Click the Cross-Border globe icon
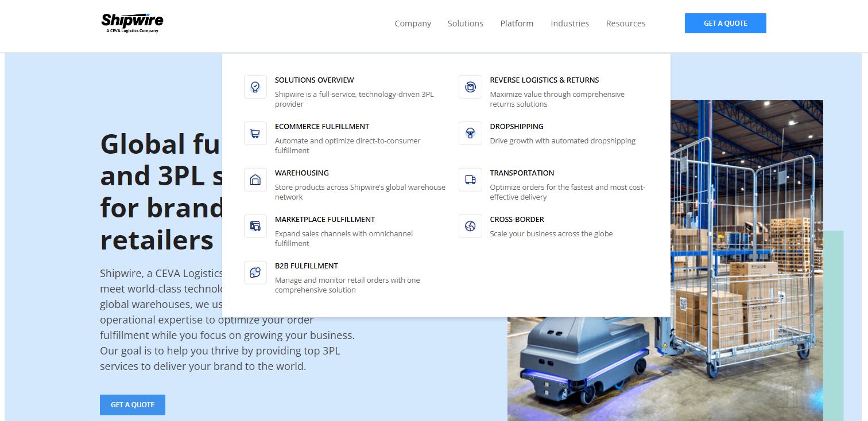 point(470,227)
